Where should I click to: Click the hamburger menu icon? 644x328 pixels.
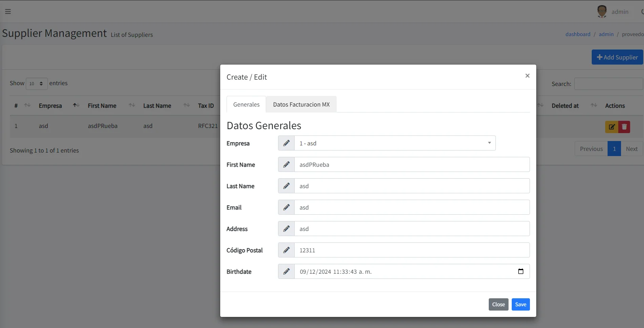[x=8, y=11]
